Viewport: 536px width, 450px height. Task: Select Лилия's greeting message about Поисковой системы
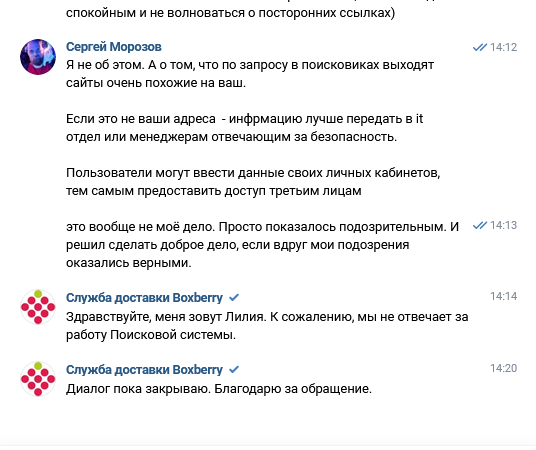[267, 326]
